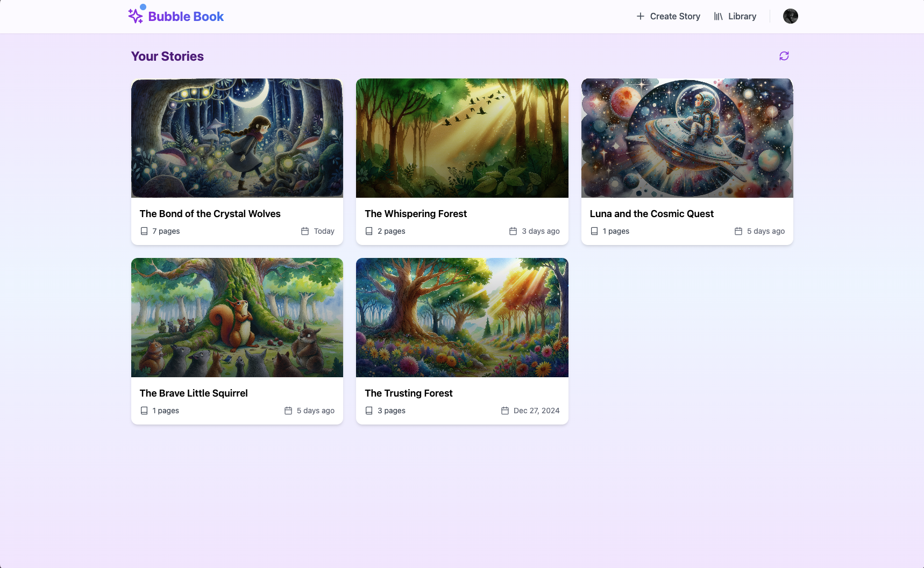Refresh the Your Stories list
Viewport: 924px width, 568px height.
click(x=784, y=56)
